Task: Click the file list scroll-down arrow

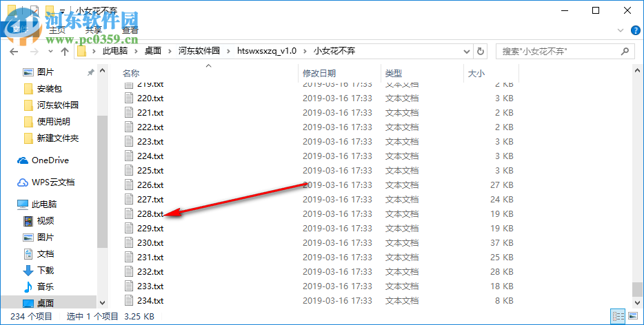Action: point(637,303)
